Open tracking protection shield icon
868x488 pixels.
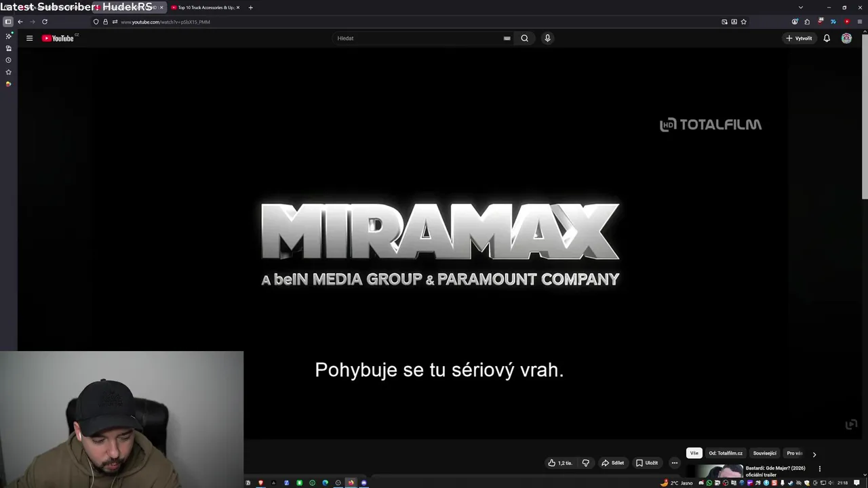tap(96, 22)
